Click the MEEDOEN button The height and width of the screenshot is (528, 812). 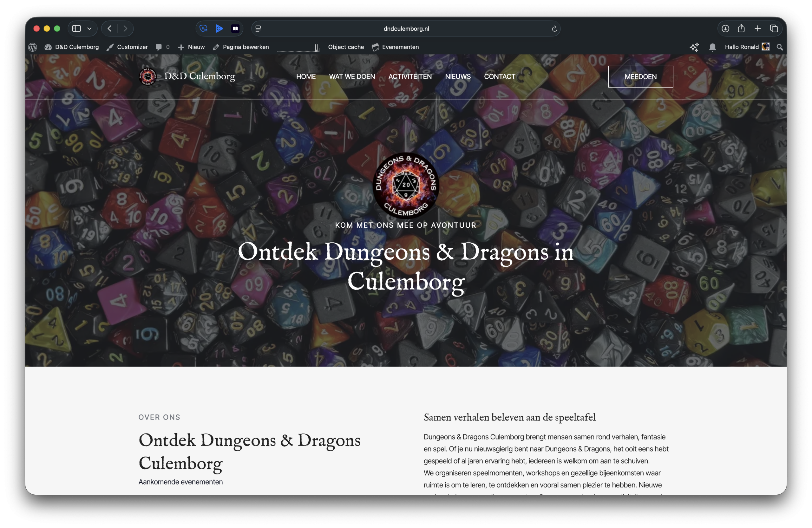(x=640, y=77)
